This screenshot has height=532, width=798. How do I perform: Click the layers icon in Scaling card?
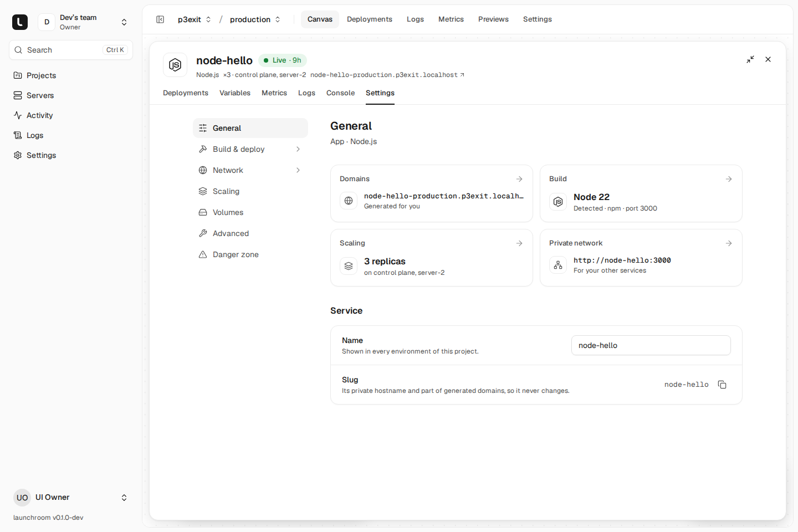(349, 266)
